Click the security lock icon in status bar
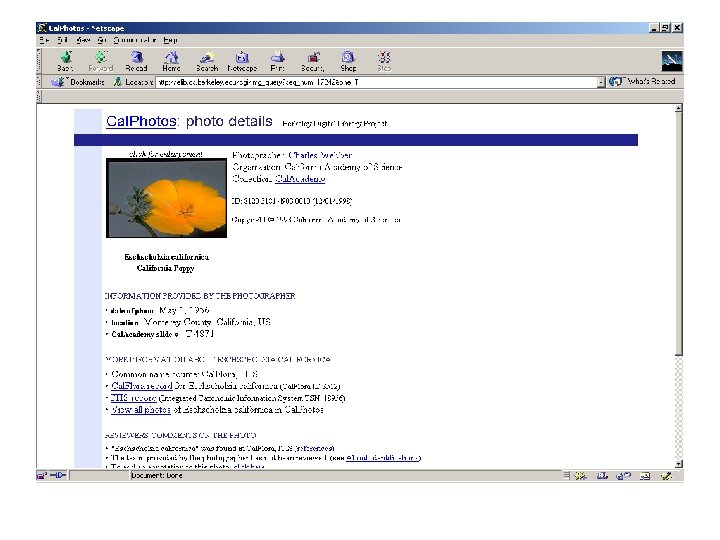The height and width of the screenshot is (540, 720). coord(41,476)
